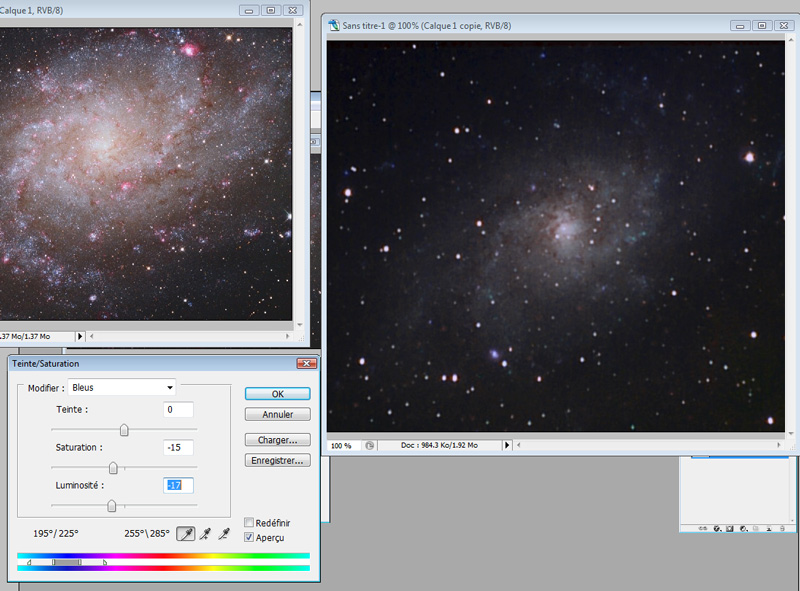The height and width of the screenshot is (591, 800).
Task: Expand the Doc info arrow in Sans titre-1 status bar
Action: pyautogui.click(x=507, y=445)
